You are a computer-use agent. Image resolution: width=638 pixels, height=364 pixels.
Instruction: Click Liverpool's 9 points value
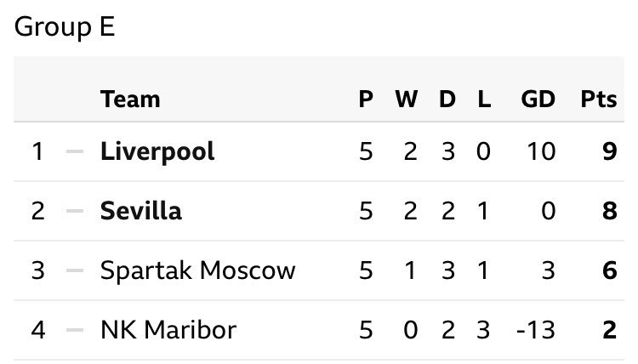click(x=607, y=151)
